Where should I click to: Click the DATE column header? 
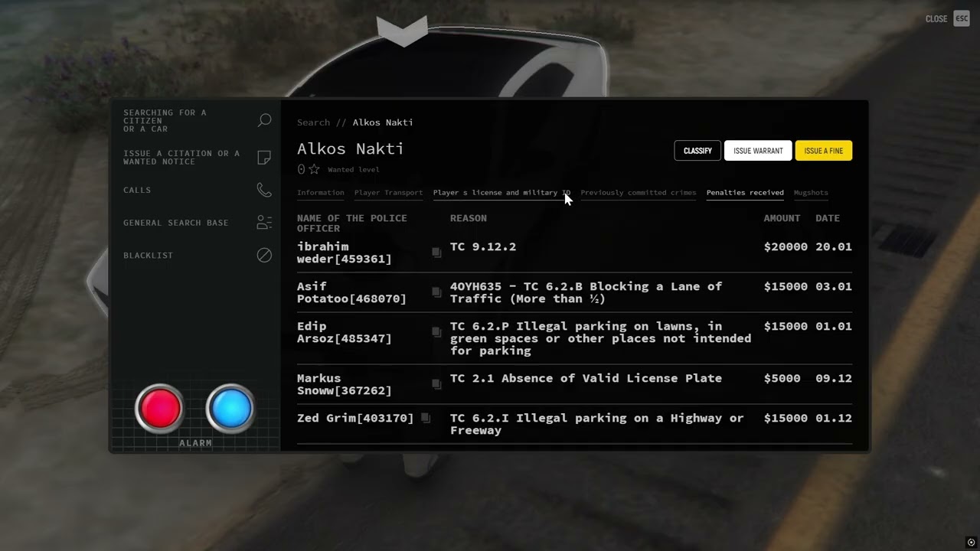tap(828, 218)
